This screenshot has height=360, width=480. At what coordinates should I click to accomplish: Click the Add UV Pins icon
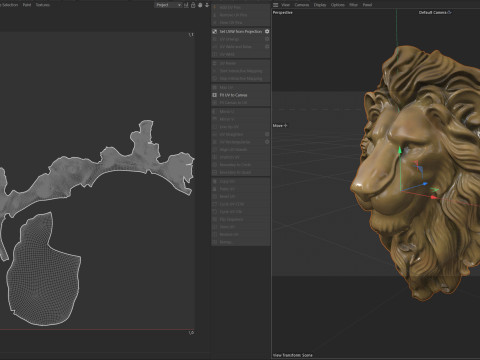[x=215, y=7]
